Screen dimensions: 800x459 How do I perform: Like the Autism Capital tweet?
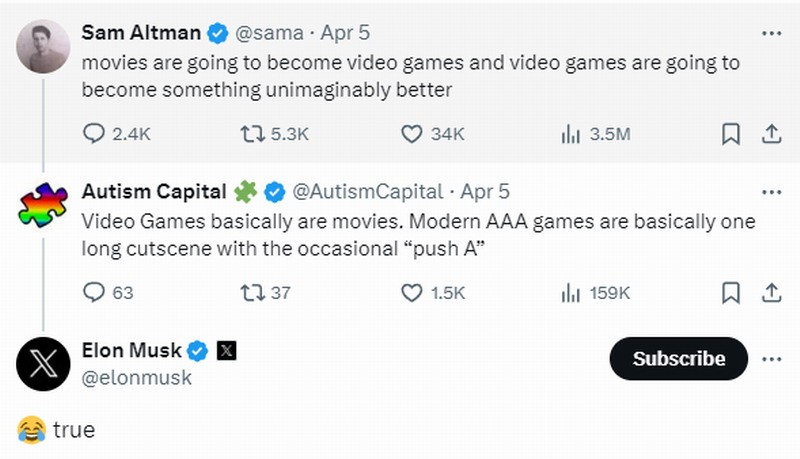(412, 293)
